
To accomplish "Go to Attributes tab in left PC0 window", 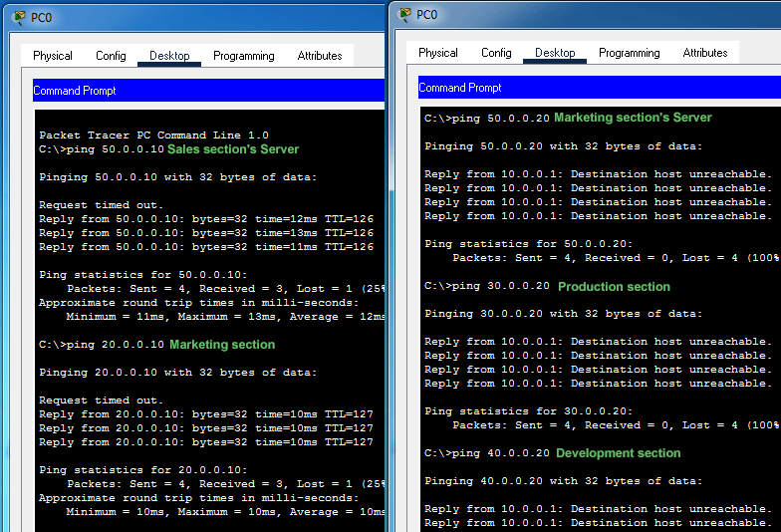I will (x=319, y=56).
